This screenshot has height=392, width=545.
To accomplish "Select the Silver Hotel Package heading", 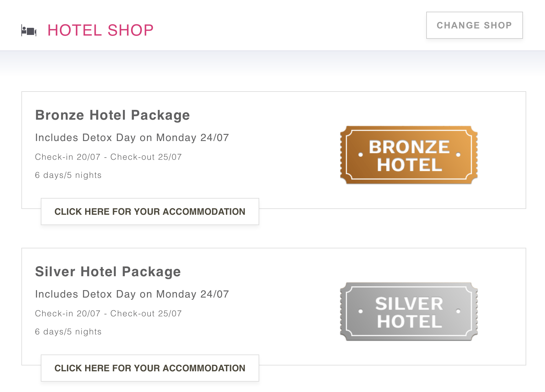I will [x=108, y=272].
